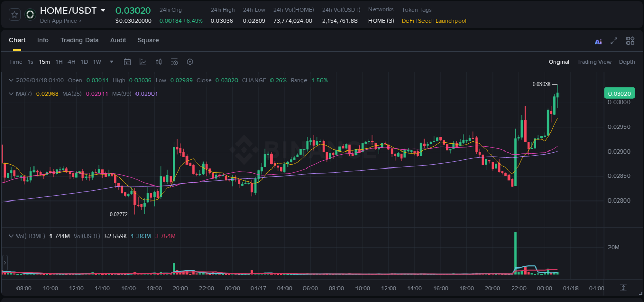
Task: Collapse the MA(7) indicator legend chevron
Action: coord(11,94)
